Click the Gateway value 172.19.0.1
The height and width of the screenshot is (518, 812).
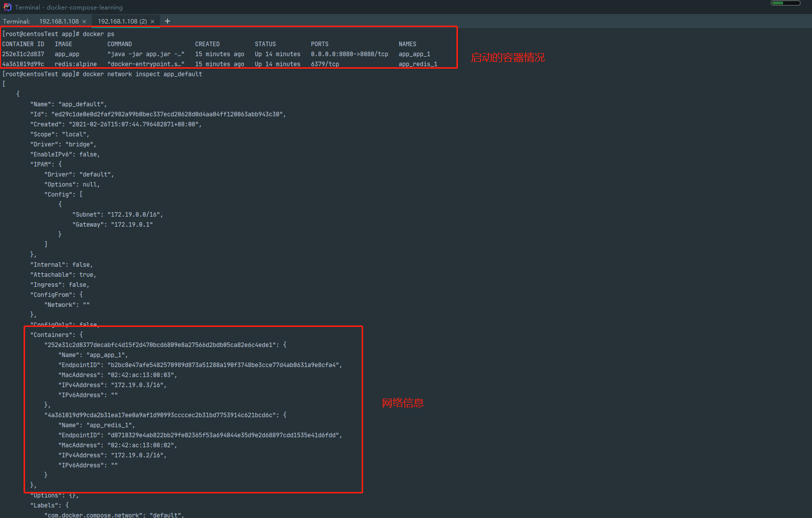(x=131, y=225)
